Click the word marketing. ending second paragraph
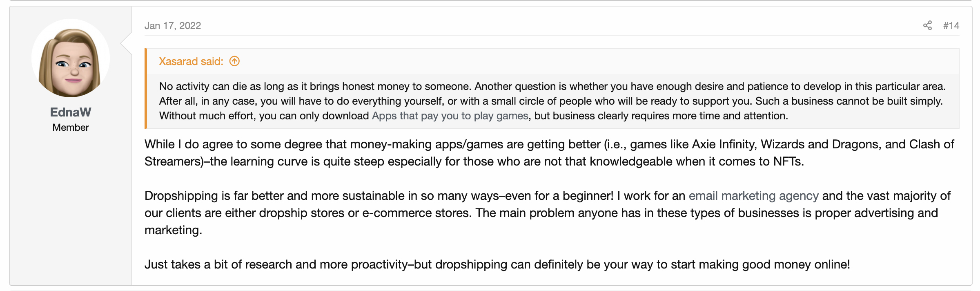 click(173, 230)
